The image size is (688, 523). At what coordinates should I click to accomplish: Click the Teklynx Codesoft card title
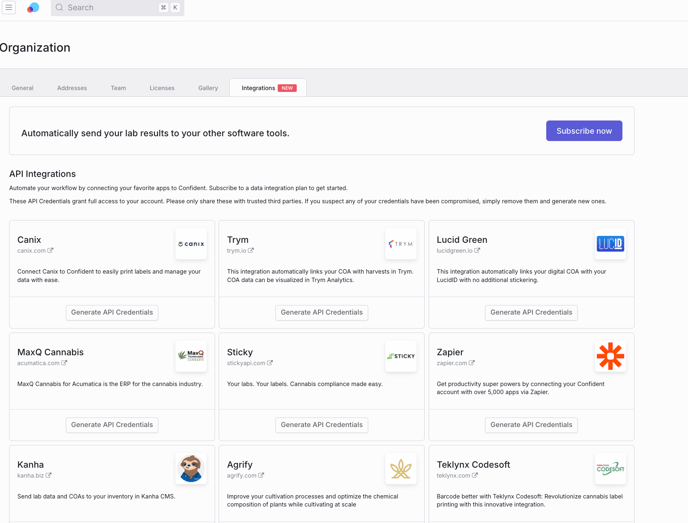[x=473, y=465]
